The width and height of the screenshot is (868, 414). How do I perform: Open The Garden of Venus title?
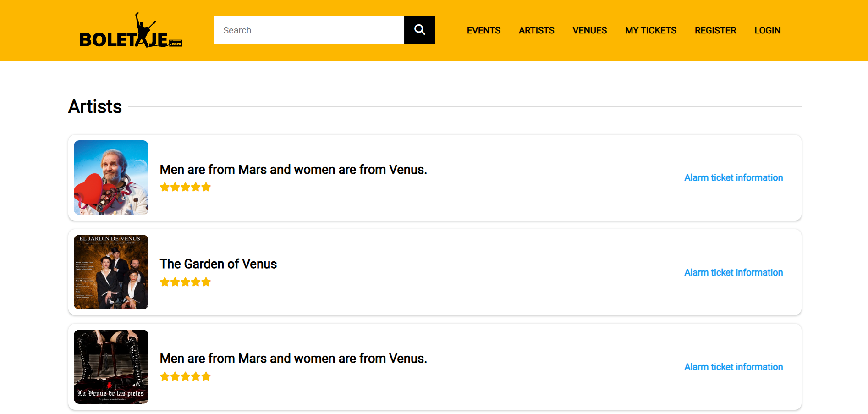(218, 264)
